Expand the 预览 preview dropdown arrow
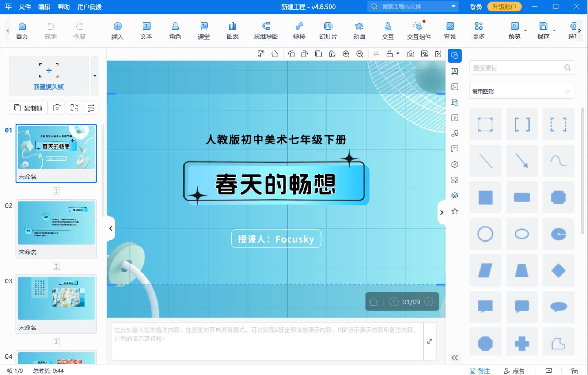The image size is (588, 375). click(526, 31)
